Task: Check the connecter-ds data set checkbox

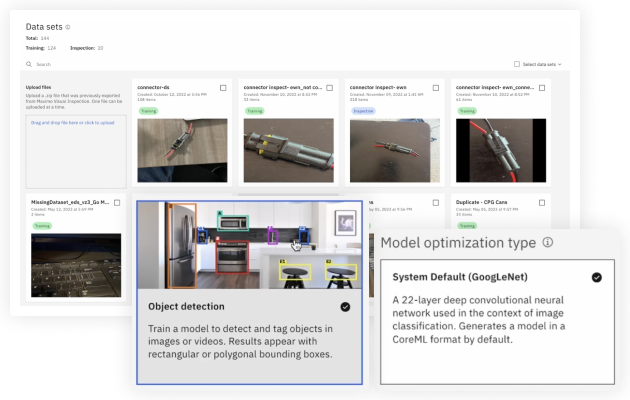Action: pos(223,88)
